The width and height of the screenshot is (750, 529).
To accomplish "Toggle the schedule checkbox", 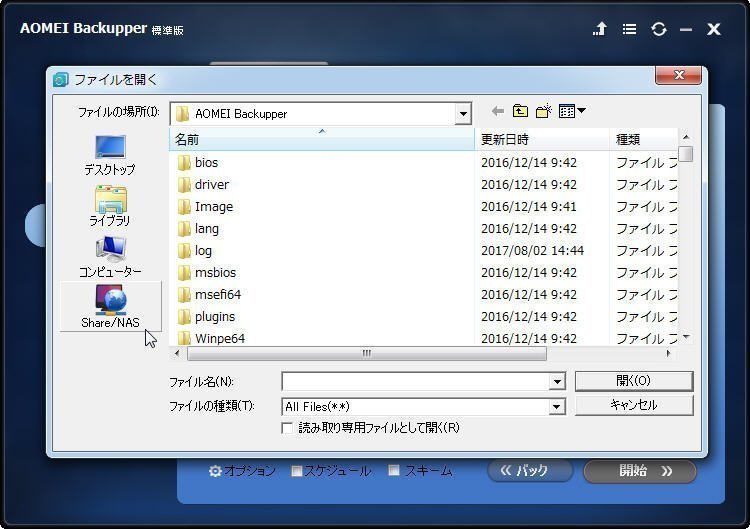I will pyautogui.click(x=297, y=471).
